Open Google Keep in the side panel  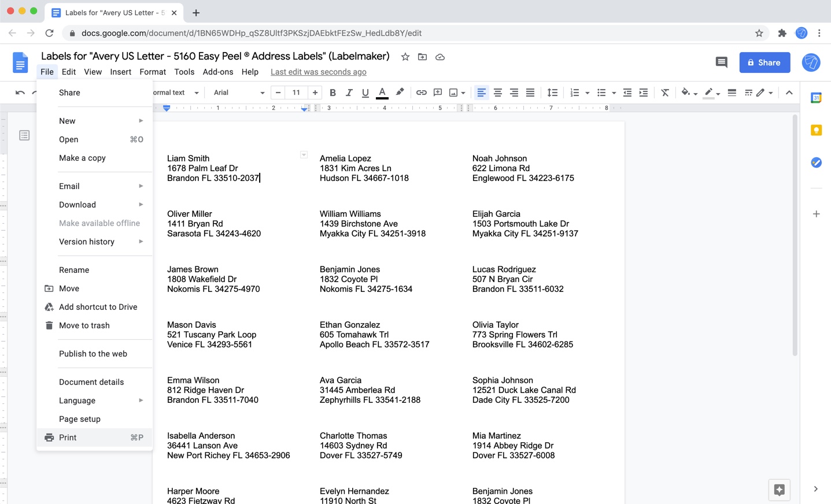tap(816, 130)
